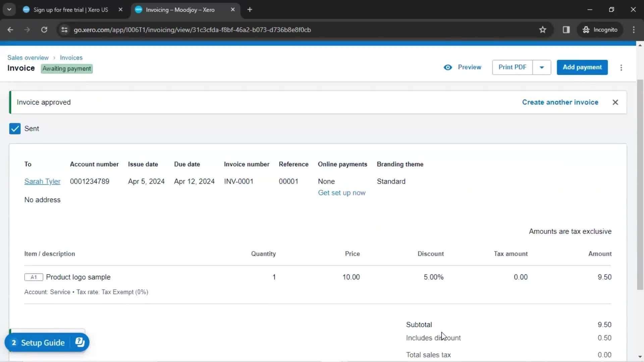This screenshot has height=362, width=644.
Task: Click the Print PDF button
Action: pos(512,67)
